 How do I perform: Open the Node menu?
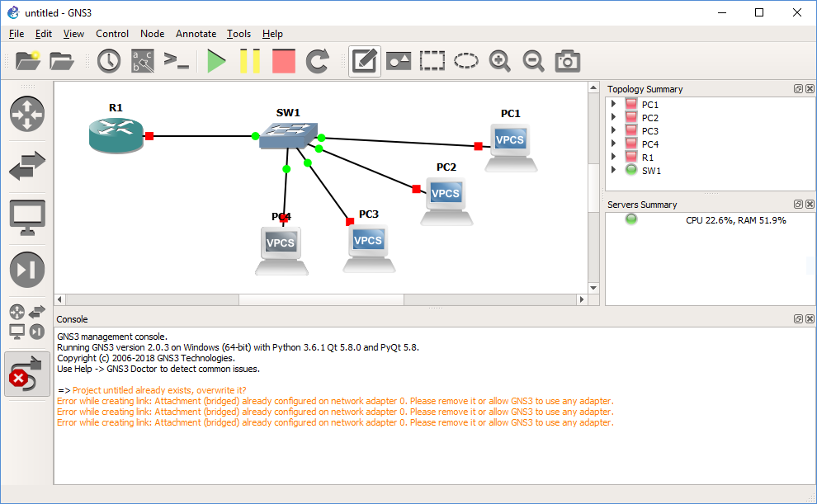coord(152,34)
